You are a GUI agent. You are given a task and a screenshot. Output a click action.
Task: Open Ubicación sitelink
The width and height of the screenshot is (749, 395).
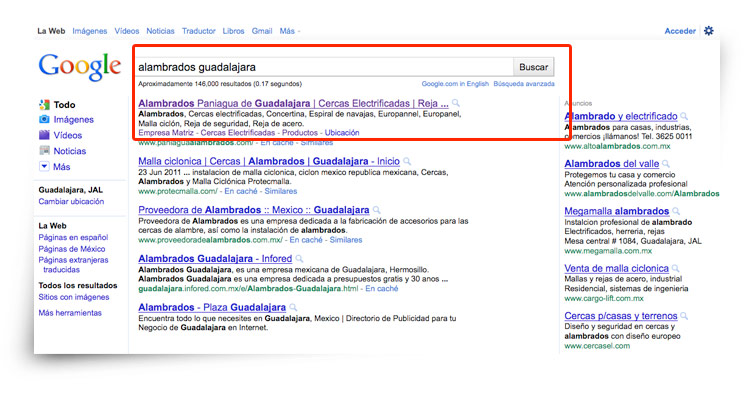(x=342, y=133)
